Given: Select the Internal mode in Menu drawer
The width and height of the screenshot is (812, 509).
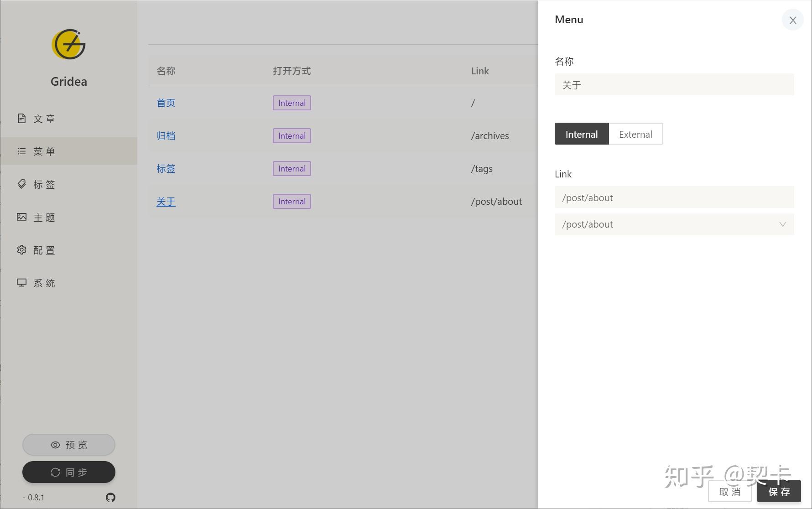Looking at the screenshot, I should coord(581,134).
